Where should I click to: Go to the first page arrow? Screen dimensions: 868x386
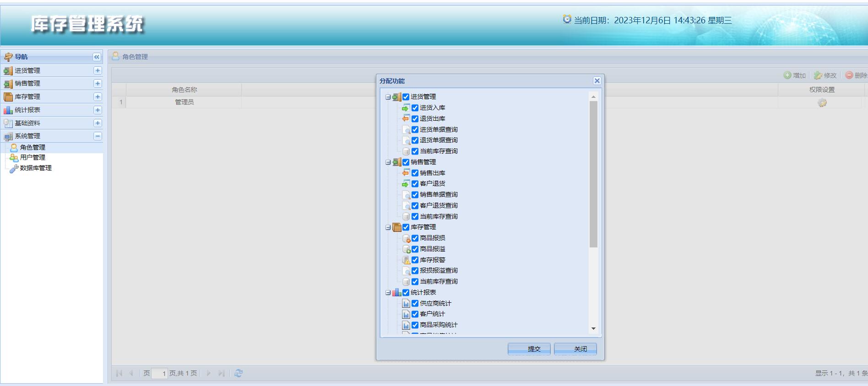pyautogui.click(x=119, y=373)
